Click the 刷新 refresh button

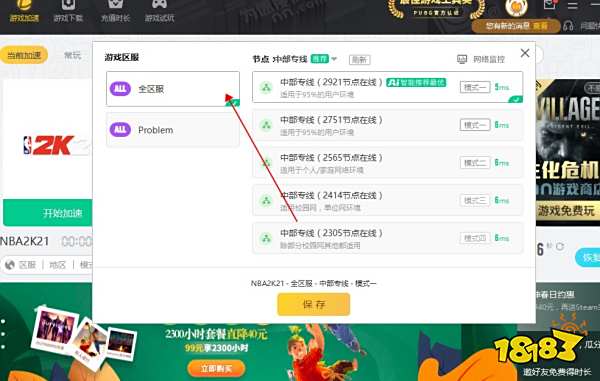pos(360,60)
